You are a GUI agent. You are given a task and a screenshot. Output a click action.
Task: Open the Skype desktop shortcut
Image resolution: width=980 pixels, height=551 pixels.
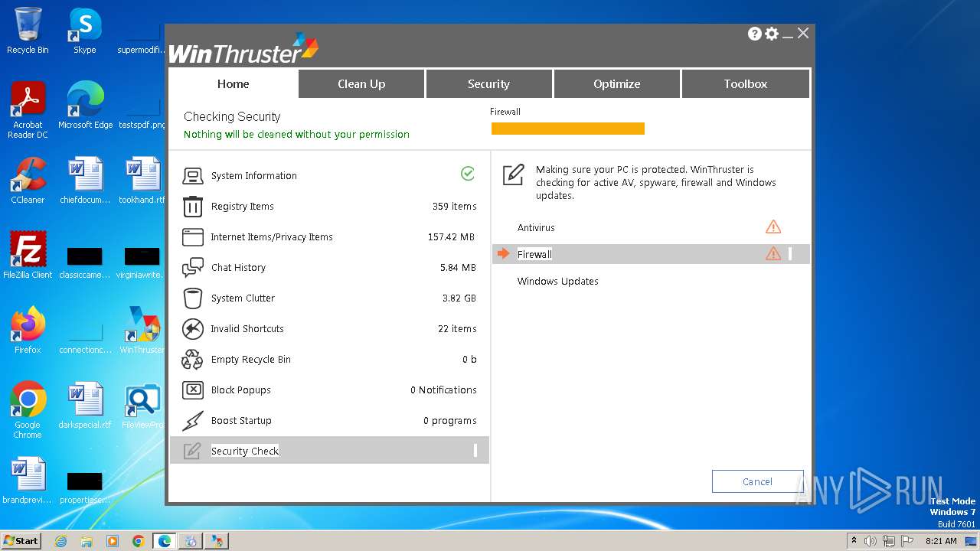pyautogui.click(x=84, y=31)
